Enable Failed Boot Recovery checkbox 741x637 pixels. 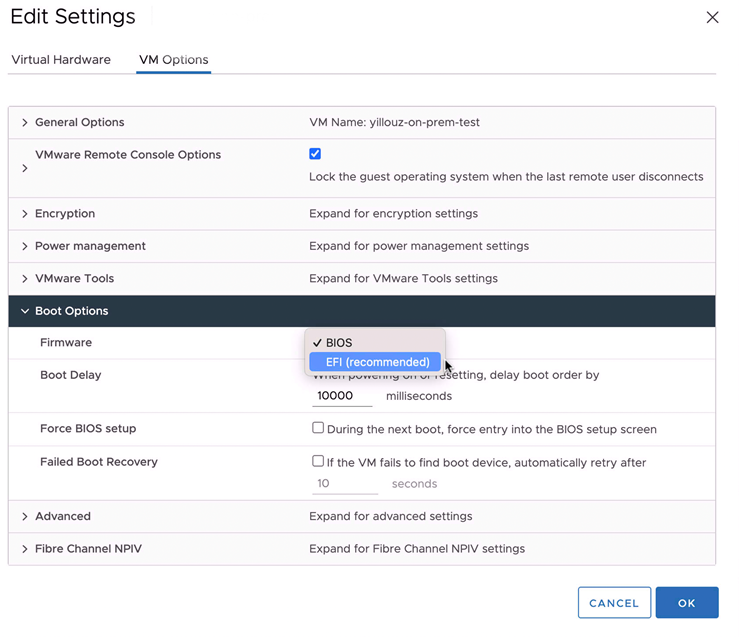pyautogui.click(x=318, y=462)
